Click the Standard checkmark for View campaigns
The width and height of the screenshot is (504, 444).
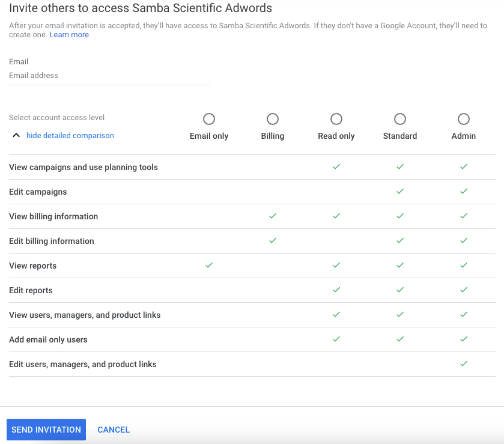click(x=400, y=166)
